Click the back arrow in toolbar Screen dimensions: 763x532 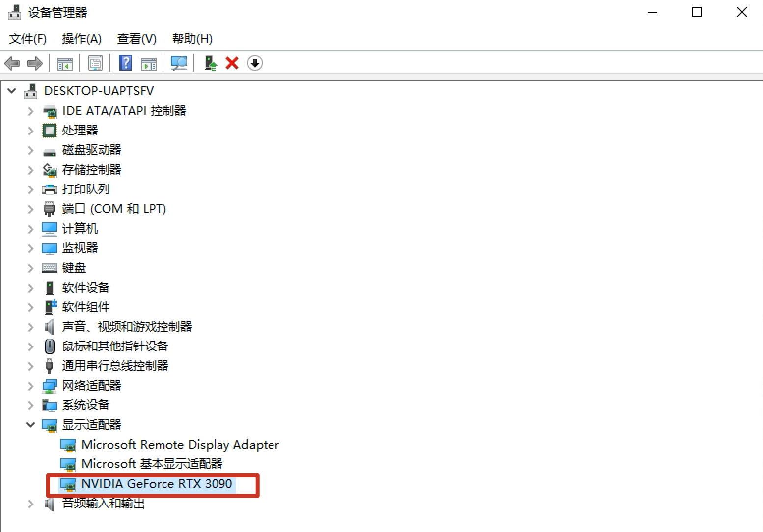pos(12,63)
